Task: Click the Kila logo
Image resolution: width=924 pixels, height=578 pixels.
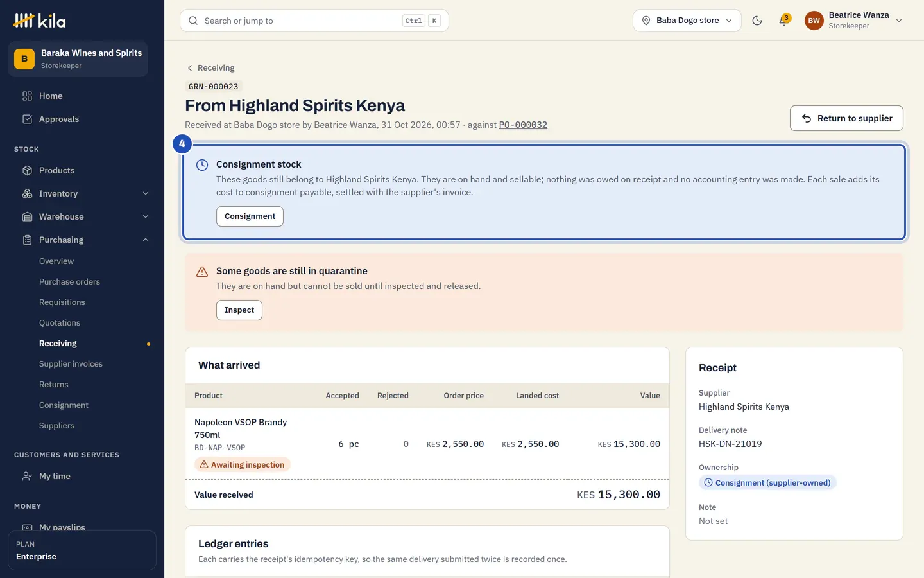Action: pos(39,21)
